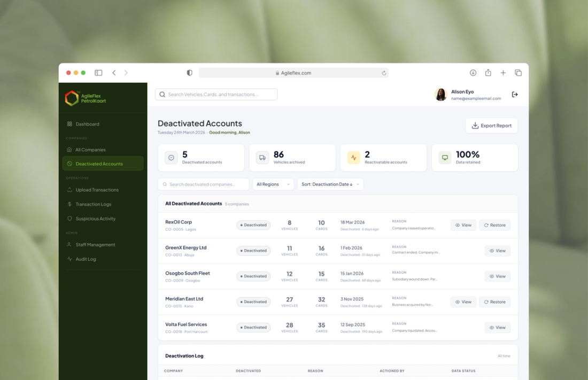Log out using the exit icon
The image size is (588, 380).
(514, 95)
